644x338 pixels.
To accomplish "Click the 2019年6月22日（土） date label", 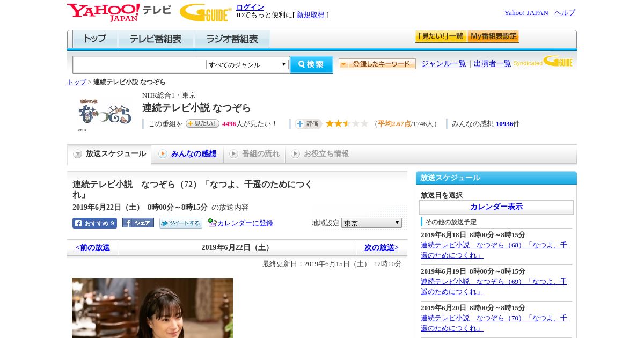I will (237, 247).
